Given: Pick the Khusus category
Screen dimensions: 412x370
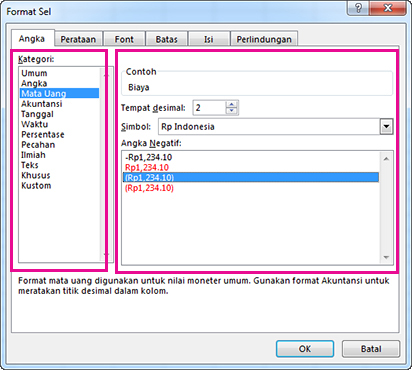Looking at the screenshot, I should tap(59, 175).
